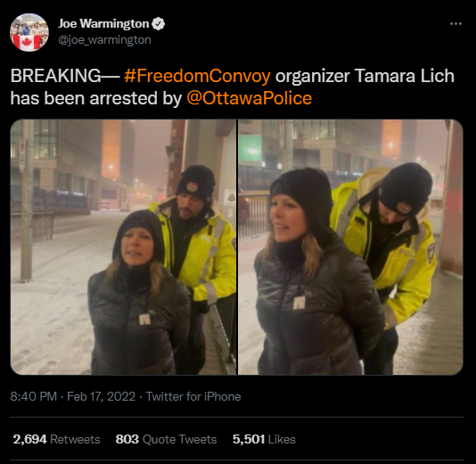Image resolution: width=476 pixels, height=464 pixels.
Task: Click Joe Warmington's profile avatar
Action: [x=29, y=32]
